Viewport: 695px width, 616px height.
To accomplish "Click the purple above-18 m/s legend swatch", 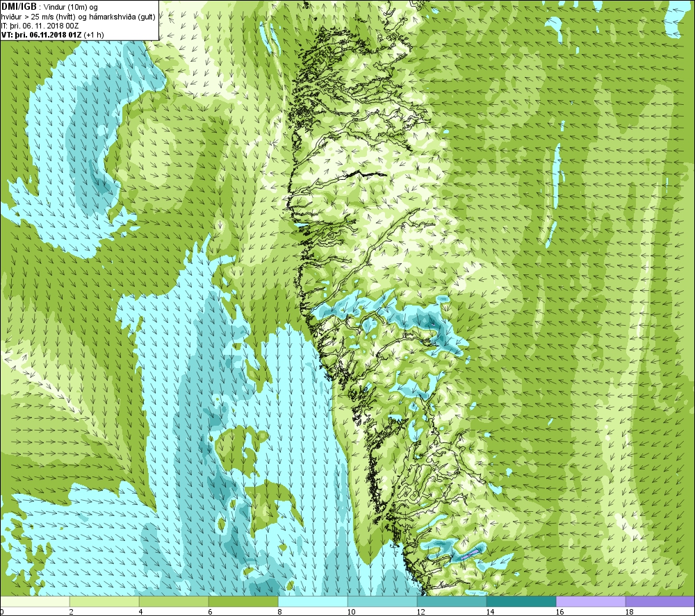I will click(660, 601).
